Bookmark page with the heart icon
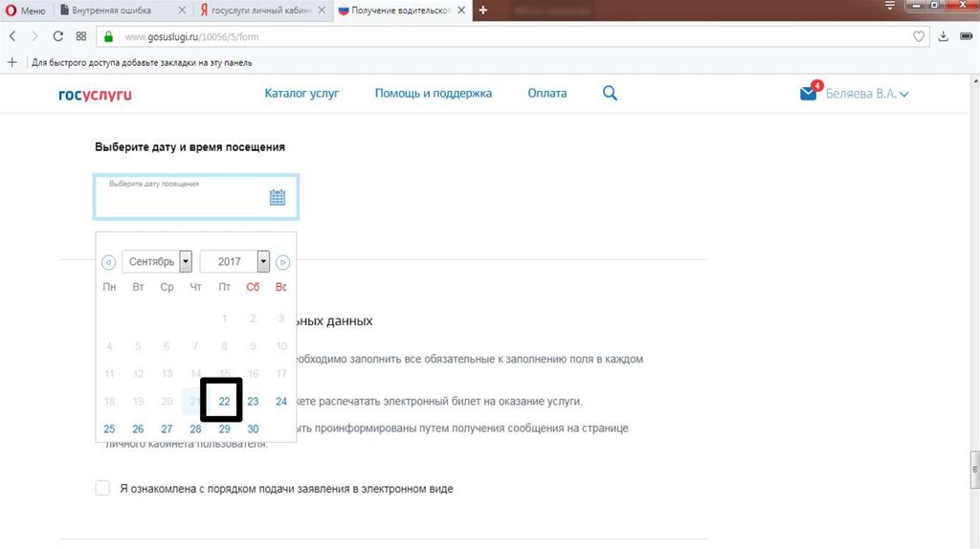 [919, 36]
